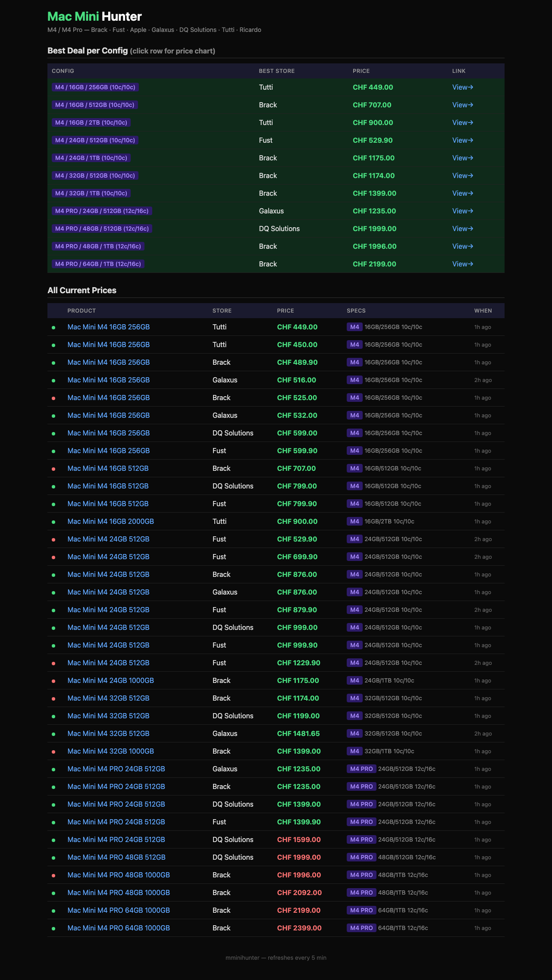Open Mac Mini M4 PRO 24GB 512GB priced CHF 1399.00

[116, 804]
